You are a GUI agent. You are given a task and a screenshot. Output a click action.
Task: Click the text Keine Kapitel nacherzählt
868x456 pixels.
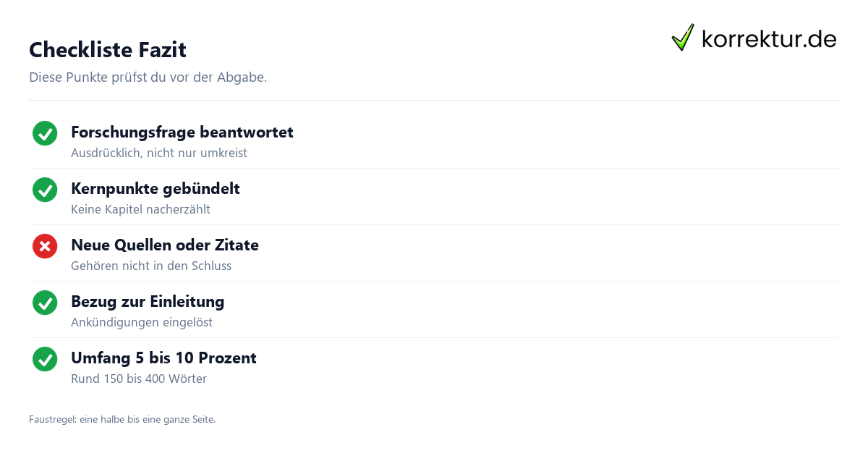(x=140, y=210)
